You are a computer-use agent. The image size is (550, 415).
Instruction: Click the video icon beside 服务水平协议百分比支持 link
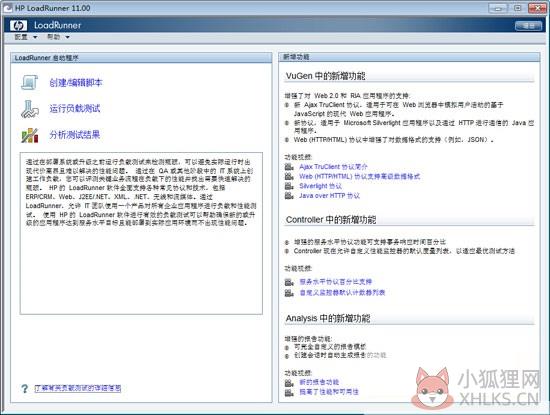289,282
